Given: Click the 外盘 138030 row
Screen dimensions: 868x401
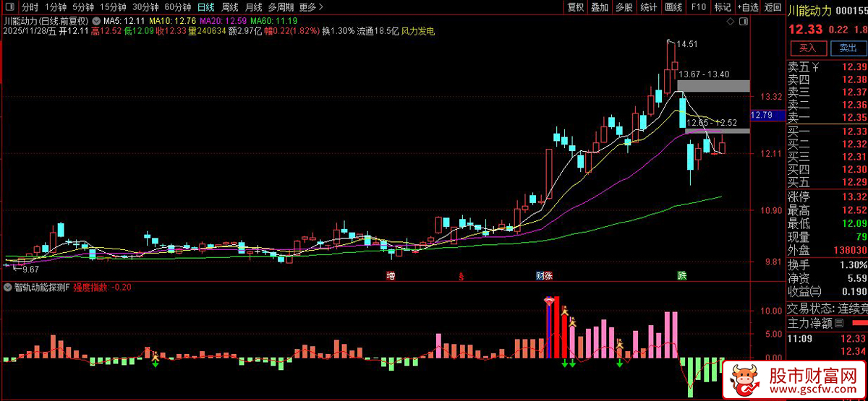Looking at the screenshot, I should pos(827,251).
